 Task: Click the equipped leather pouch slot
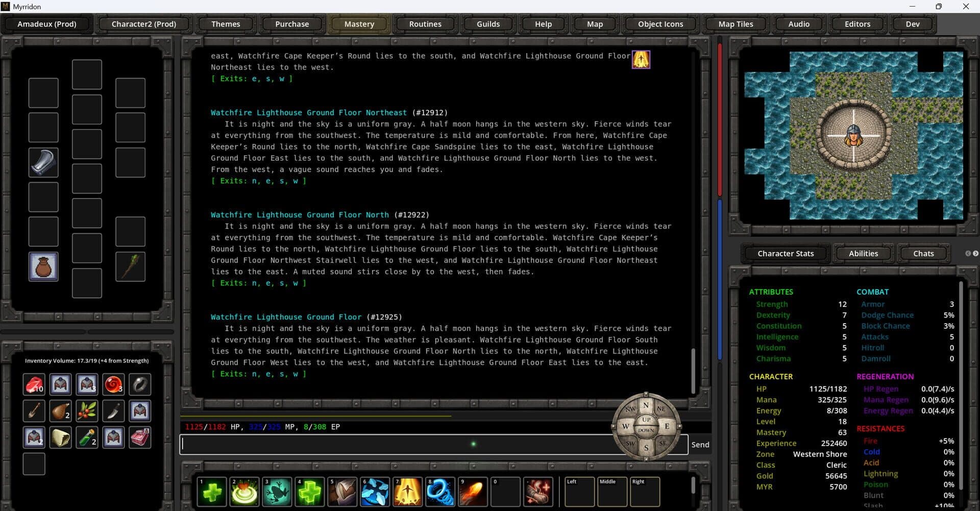point(43,266)
